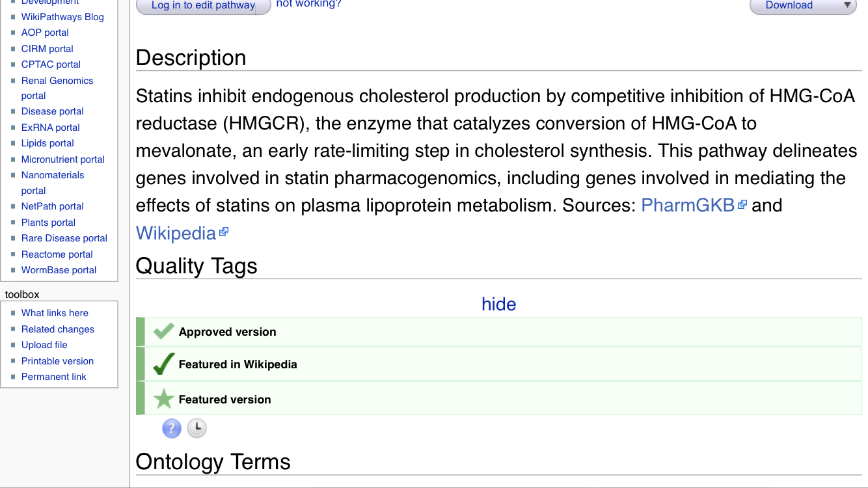
Task: Open WikiPathways Blog in sidebar
Action: click(x=62, y=17)
